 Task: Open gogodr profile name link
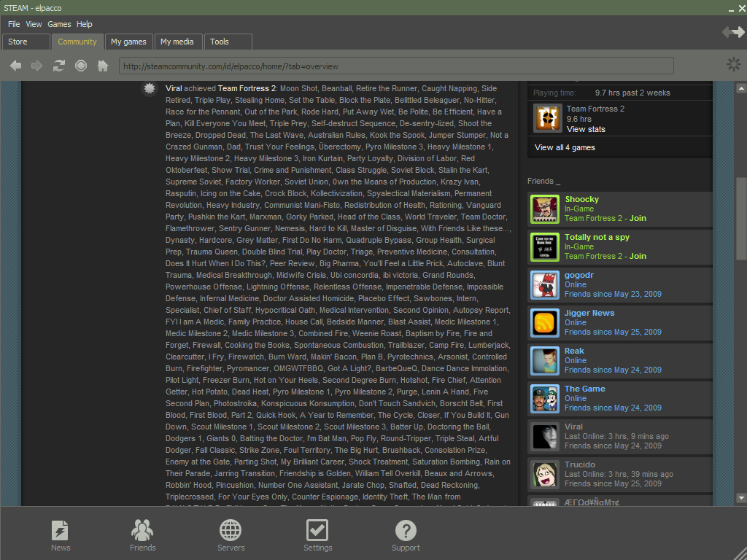[x=578, y=275]
